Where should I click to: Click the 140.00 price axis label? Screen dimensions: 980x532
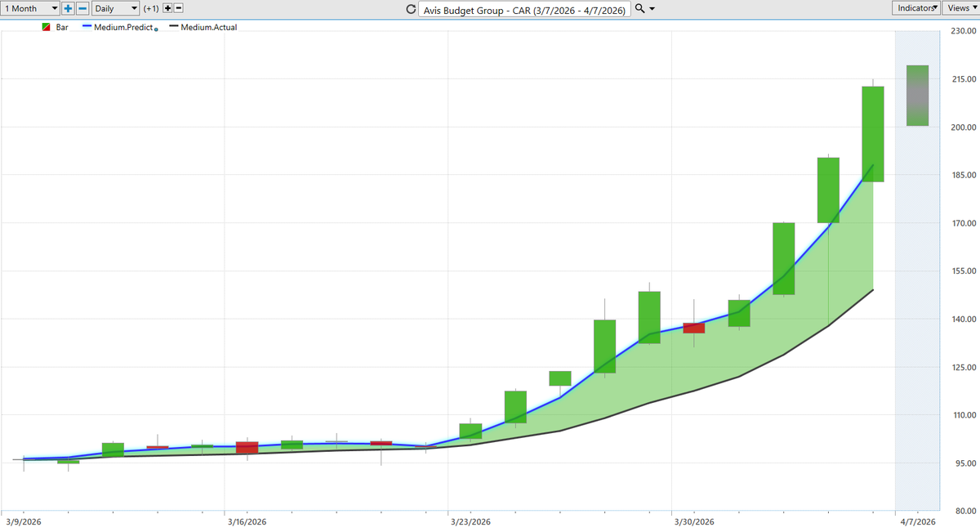click(x=964, y=320)
